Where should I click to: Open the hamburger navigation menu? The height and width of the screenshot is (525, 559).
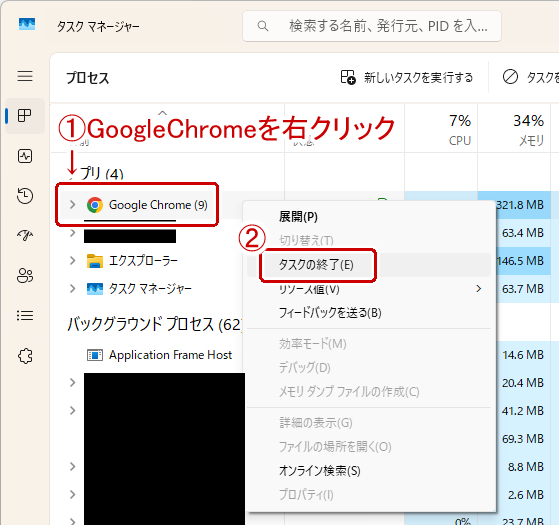coord(25,76)
